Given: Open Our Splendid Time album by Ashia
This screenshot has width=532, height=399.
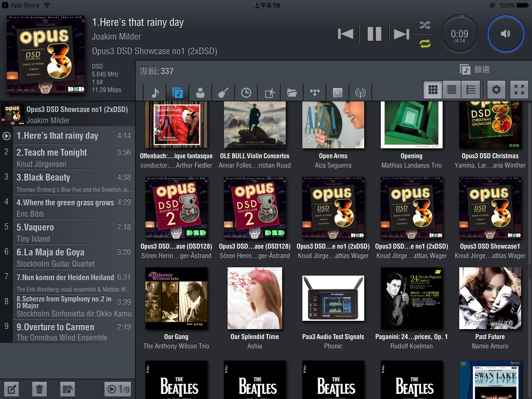Looking at the screenshot, I should point(255,298).
